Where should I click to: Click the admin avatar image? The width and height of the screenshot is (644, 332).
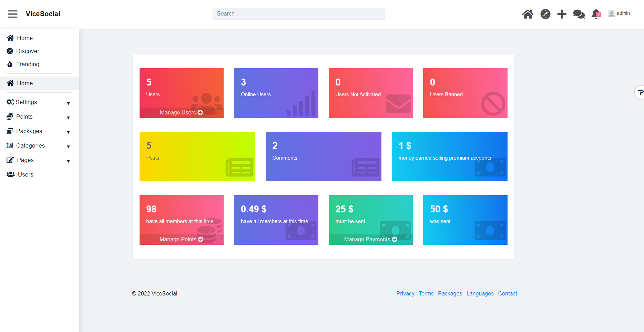pyautogui.click(x=611, y=13)
